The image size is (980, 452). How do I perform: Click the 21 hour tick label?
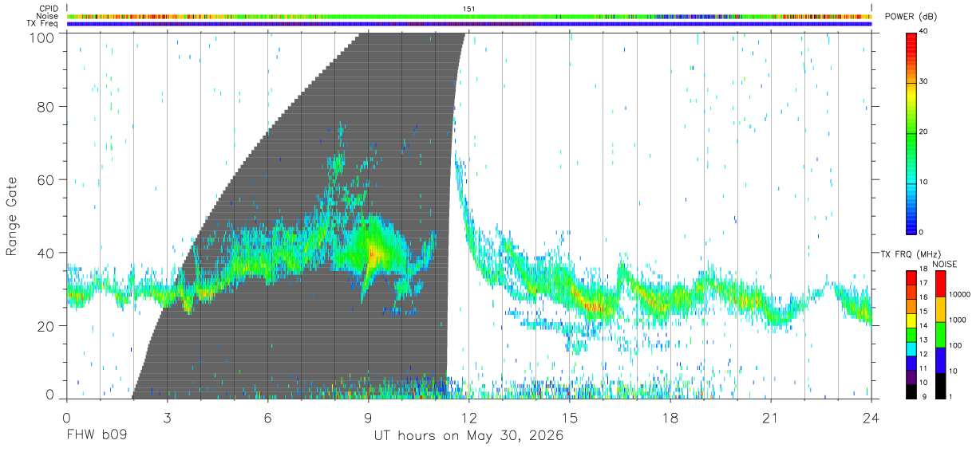tap(771, 417)
